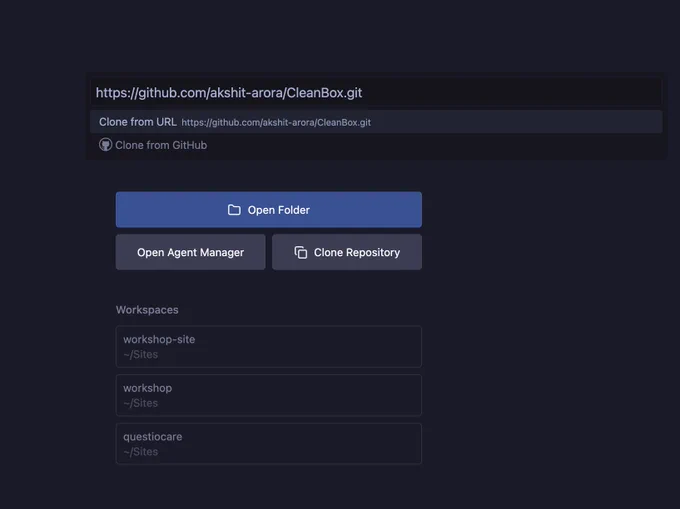Open the workshop workspace

point(268,395)
